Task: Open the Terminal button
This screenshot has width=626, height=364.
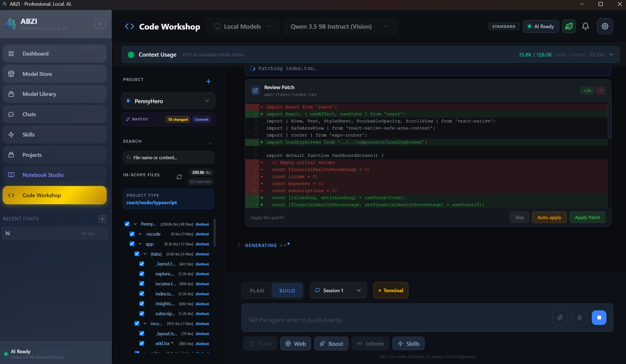Action: coord(391,290)
